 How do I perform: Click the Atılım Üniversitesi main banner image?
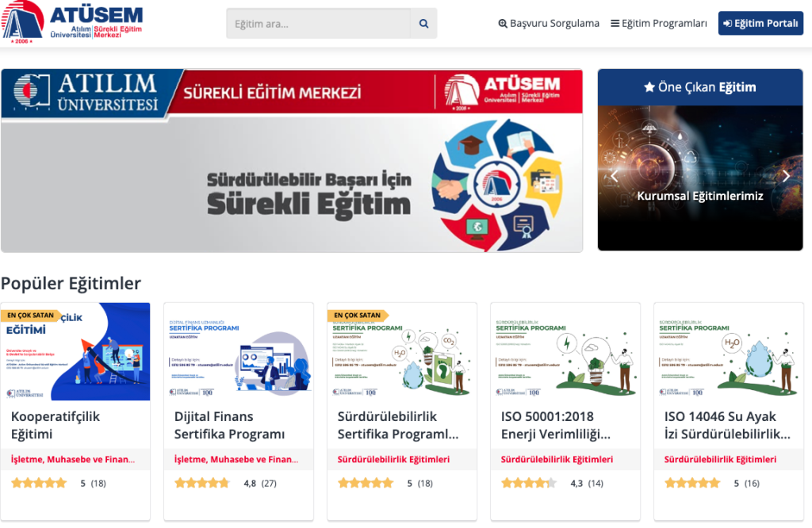coord(292,161)
